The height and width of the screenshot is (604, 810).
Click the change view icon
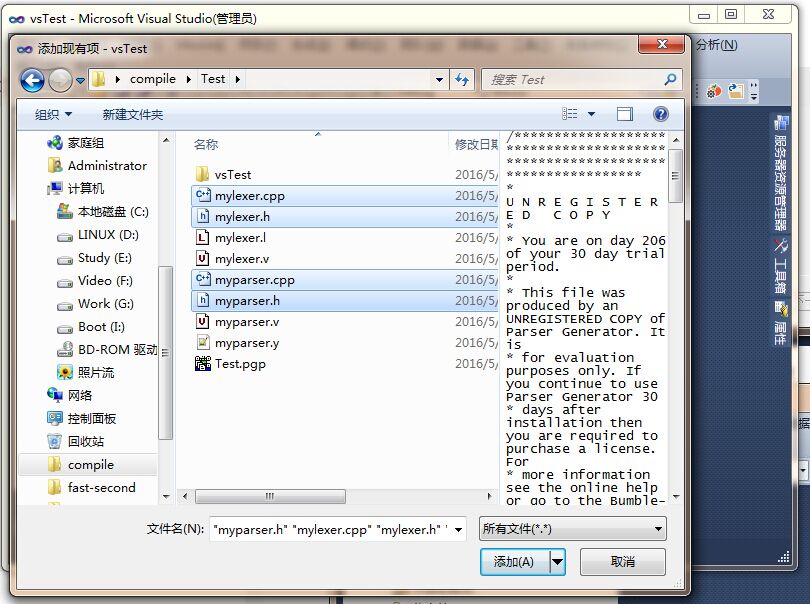[x=570, y=114]
